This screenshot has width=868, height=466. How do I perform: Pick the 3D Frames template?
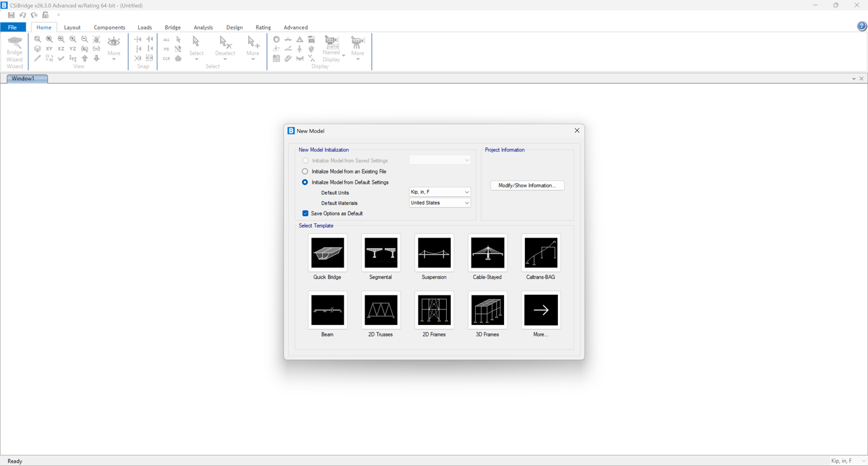pos(487,310)
